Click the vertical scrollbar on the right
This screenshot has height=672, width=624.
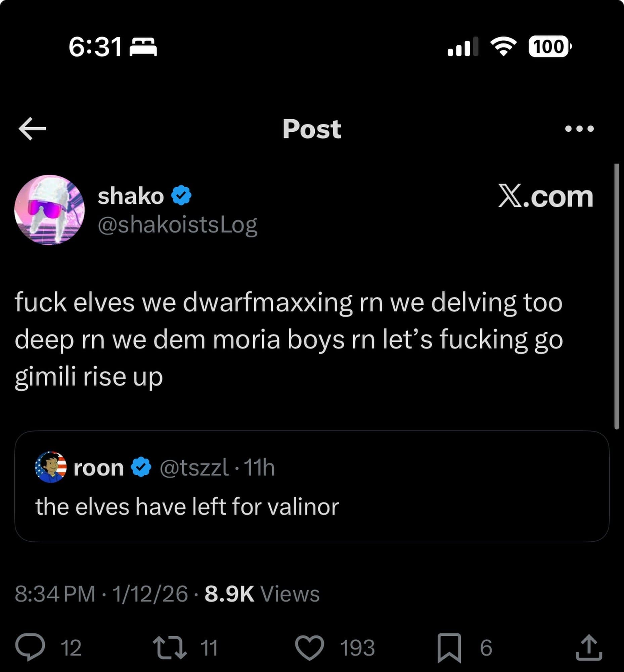(617, 296)
